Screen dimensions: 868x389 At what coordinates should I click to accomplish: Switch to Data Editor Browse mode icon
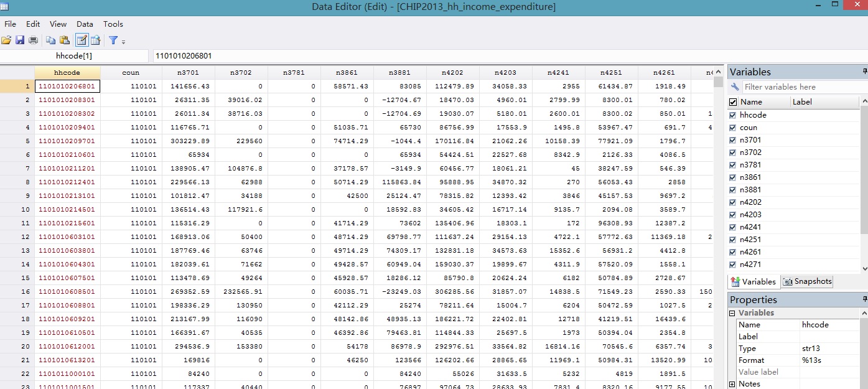click(x=96, y=40)
